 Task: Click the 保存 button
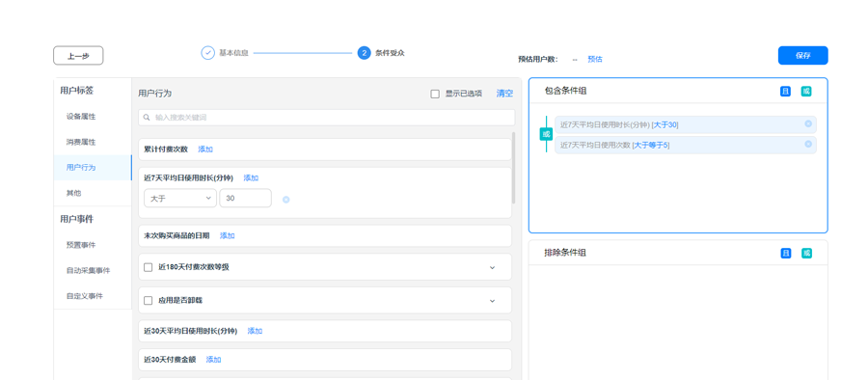(x=802, y=55)
